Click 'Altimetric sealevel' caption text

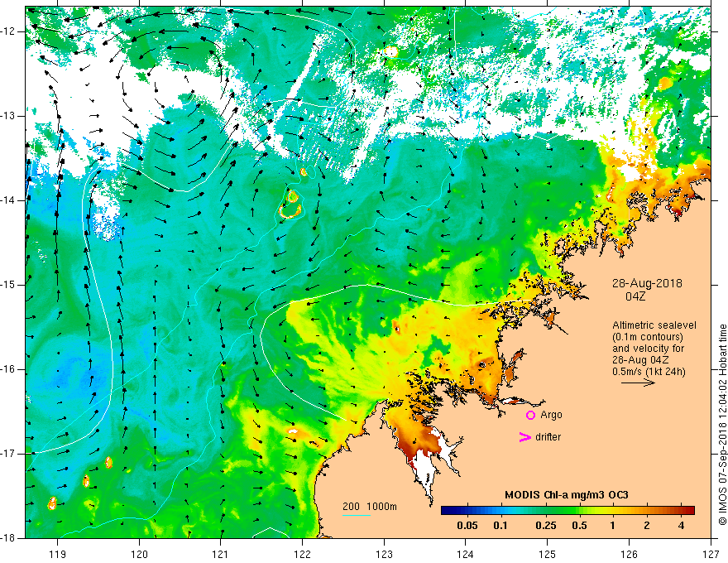tap(654, 325)
